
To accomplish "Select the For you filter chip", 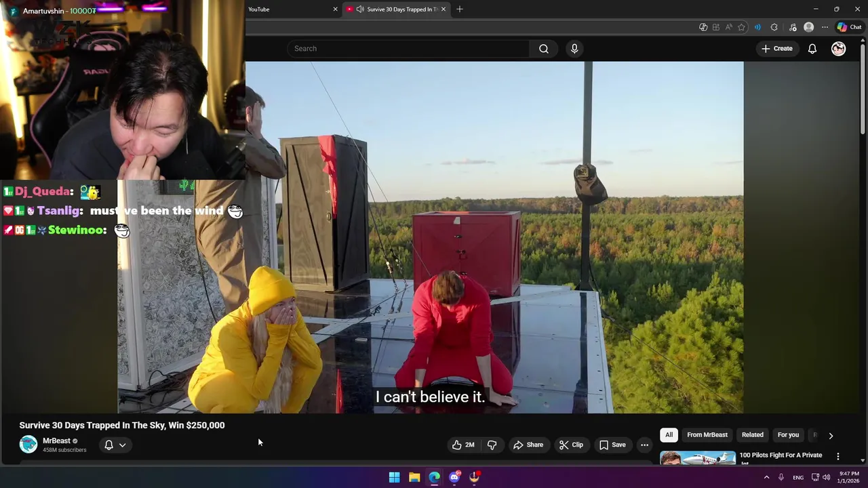I will coord(788,435).
